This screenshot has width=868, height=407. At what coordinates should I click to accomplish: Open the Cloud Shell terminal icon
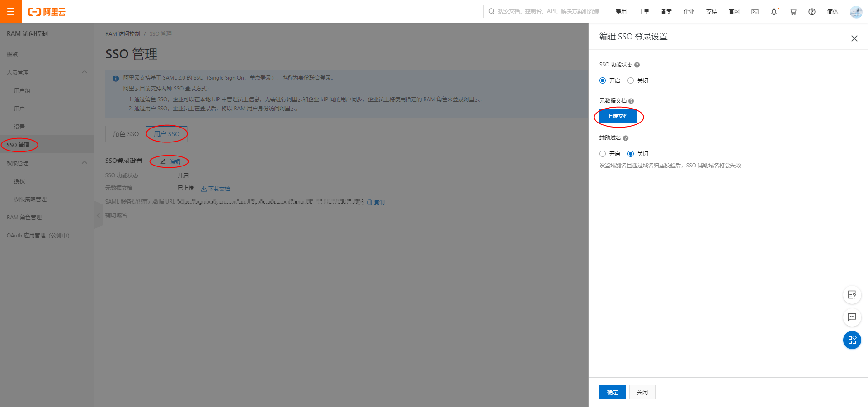(755, 12)
